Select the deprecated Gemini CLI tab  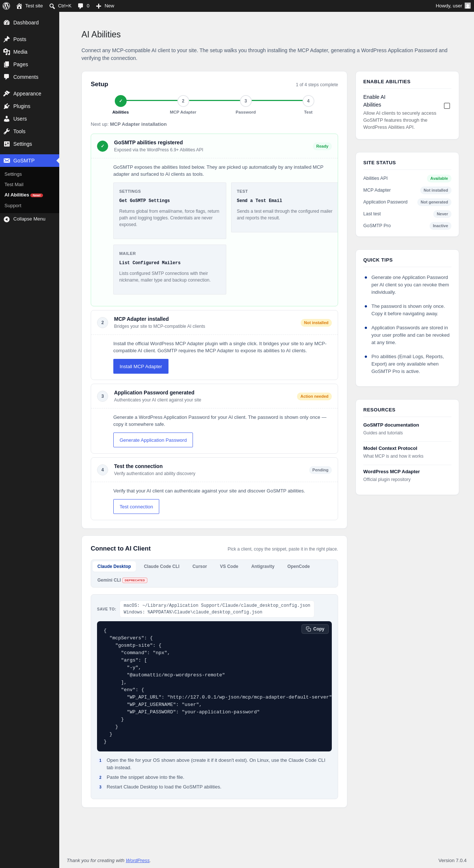(122, 580)
